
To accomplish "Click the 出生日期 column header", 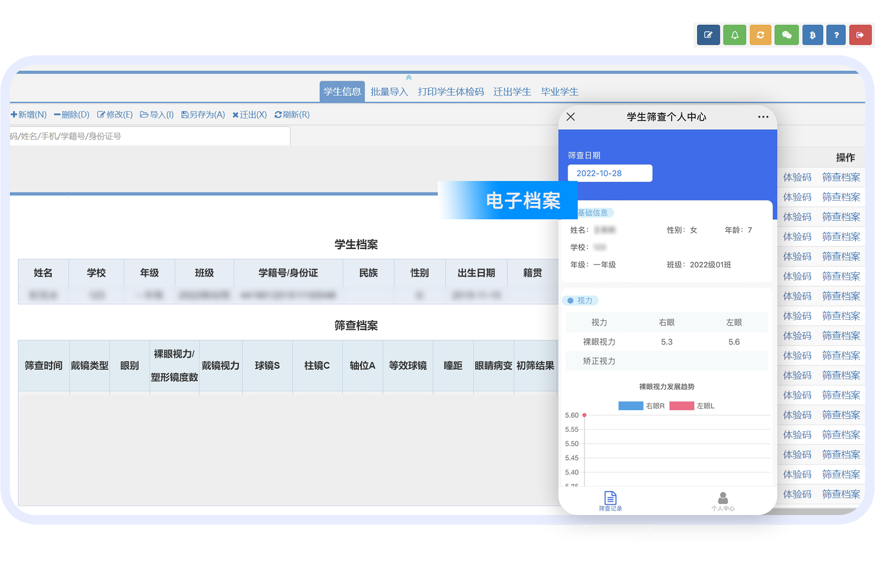I will click(476, 273).
